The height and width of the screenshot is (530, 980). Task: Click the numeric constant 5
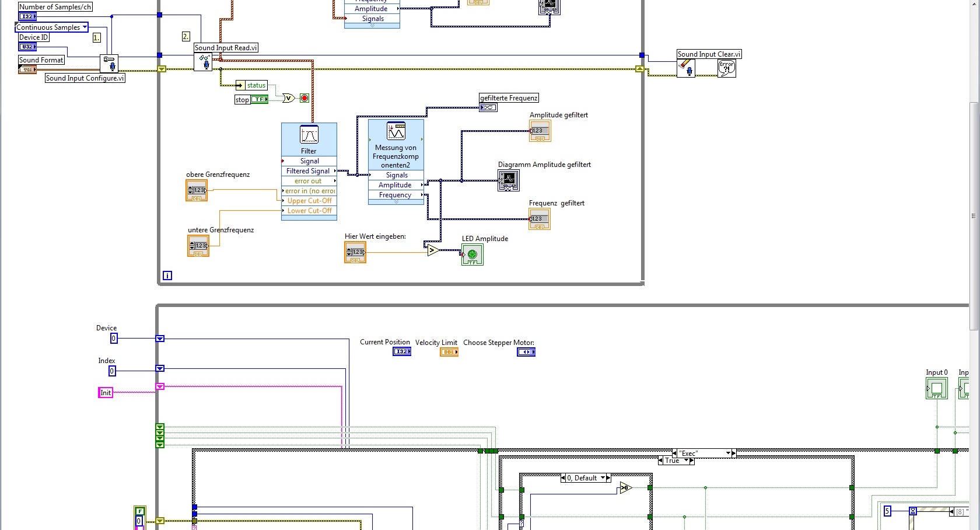(x=887, y=511)
